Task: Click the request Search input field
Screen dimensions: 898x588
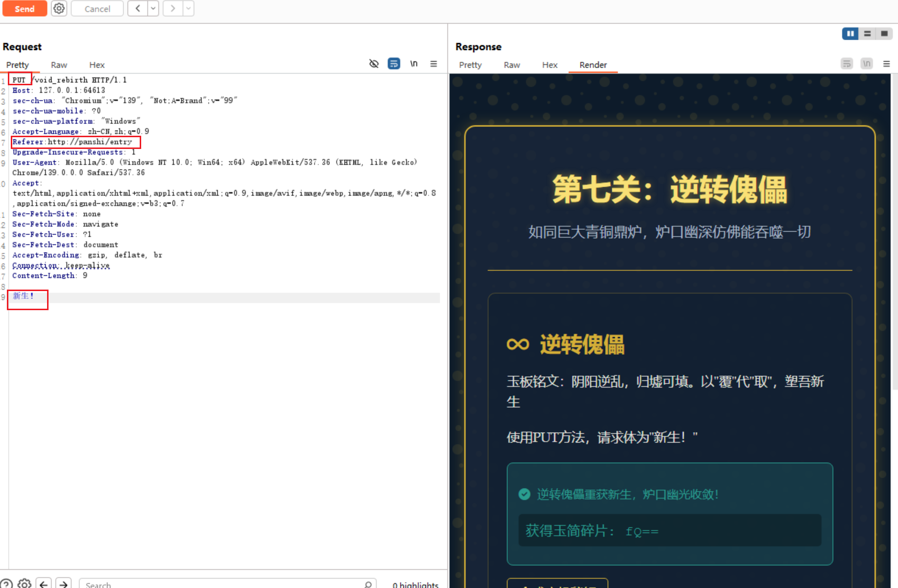Action: pos(221,584)
